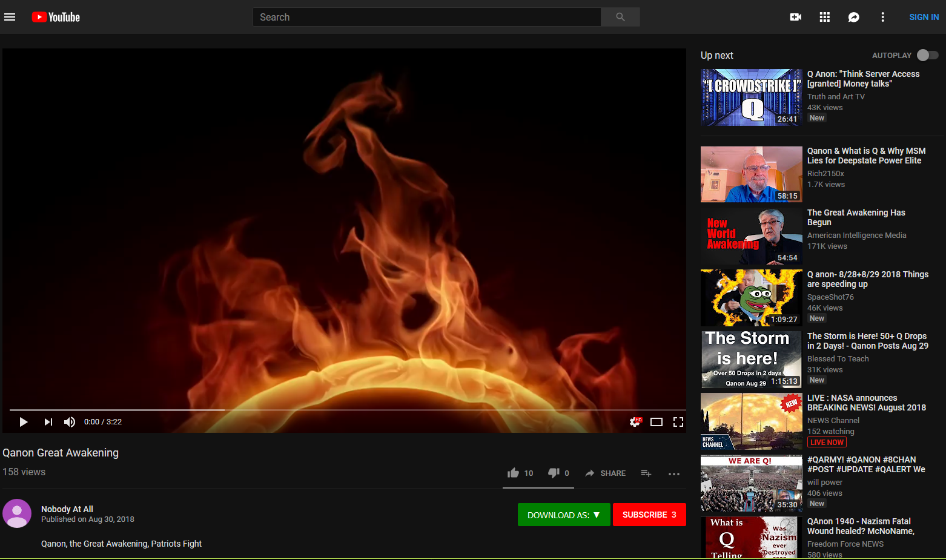The width and height of the screenshot is (946, 560).
Task: Click the "Qanon Great Awakening" video title
Action: (61, 453)
